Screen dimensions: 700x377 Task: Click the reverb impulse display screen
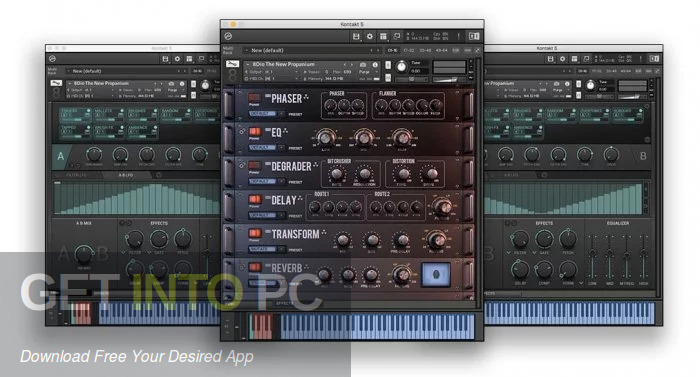coord(436,273)
